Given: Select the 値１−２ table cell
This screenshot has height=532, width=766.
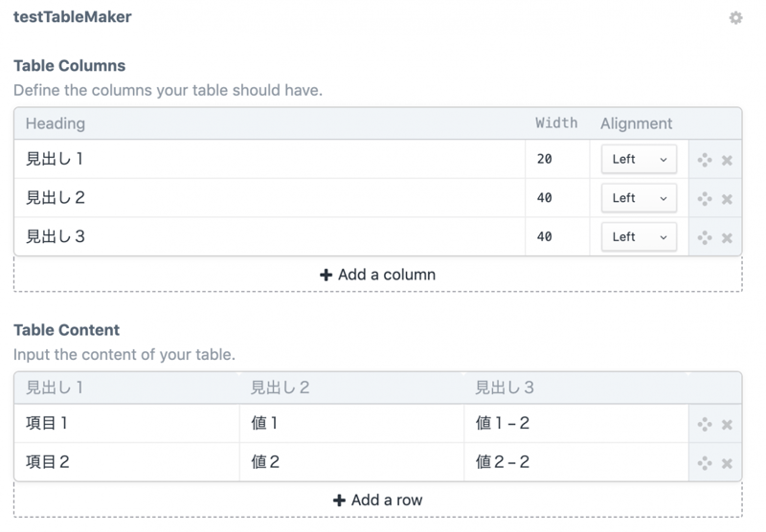Looking at the screenshot, I should 574,423.
